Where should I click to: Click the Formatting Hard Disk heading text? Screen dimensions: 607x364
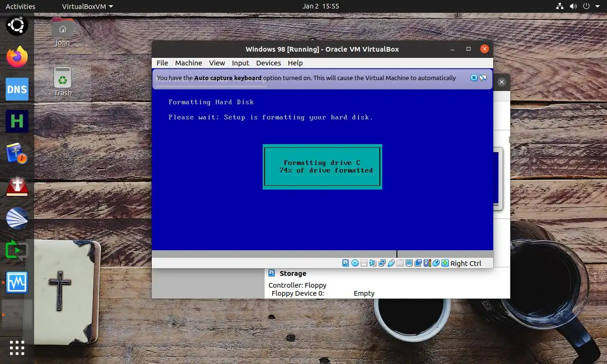[211, 102]
